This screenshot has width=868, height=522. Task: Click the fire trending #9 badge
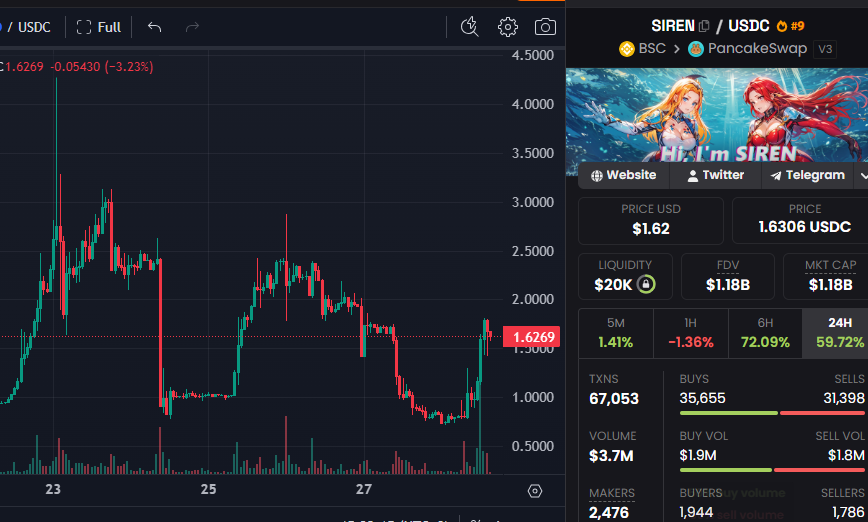(x=790, y=26)
